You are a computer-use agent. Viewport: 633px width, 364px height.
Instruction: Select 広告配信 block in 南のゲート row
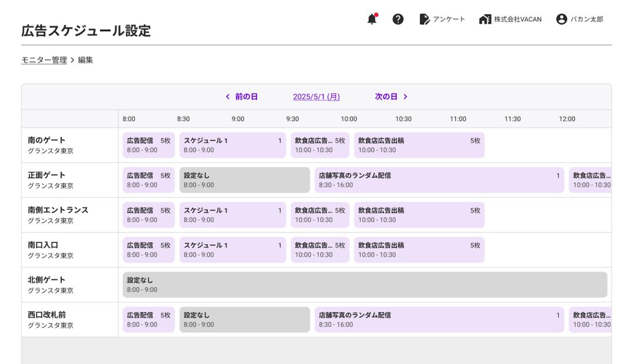point(149,145)
